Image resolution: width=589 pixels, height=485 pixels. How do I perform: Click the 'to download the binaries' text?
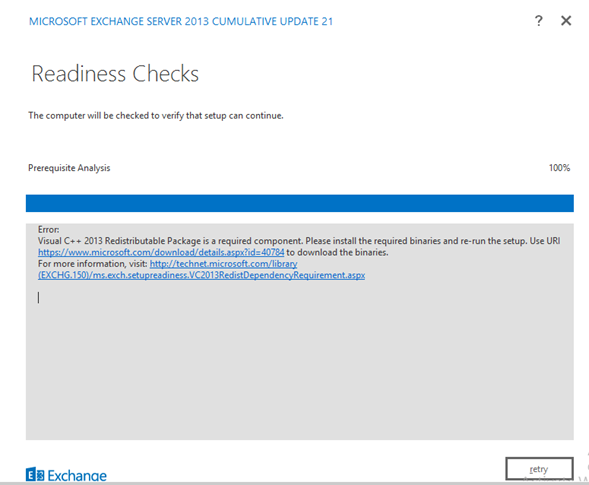(x=337, y=252)
